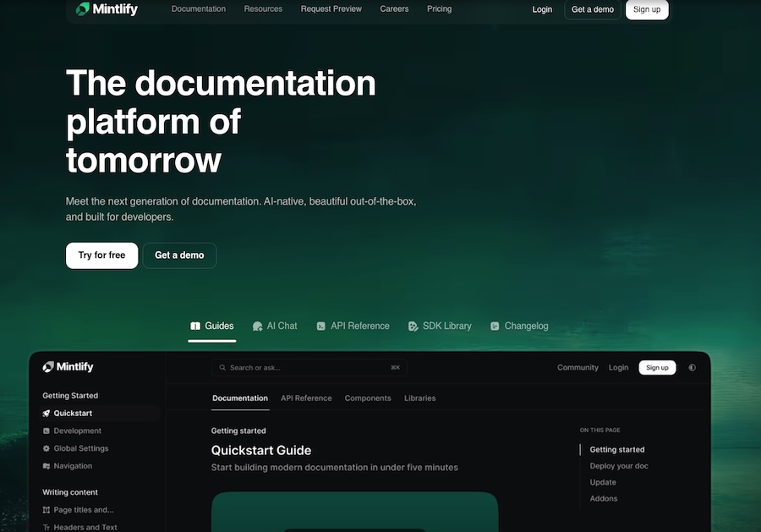
Task: Click the Guides book icon
Action: click(196, 326)
